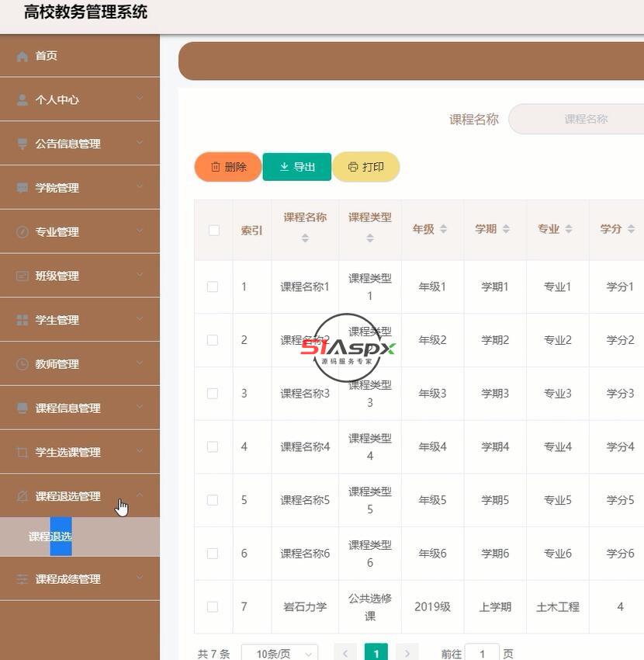This screenshot has width=644, height=660.
Task: Check the row 7 岩石力学 checkbox
Action: 213,607
